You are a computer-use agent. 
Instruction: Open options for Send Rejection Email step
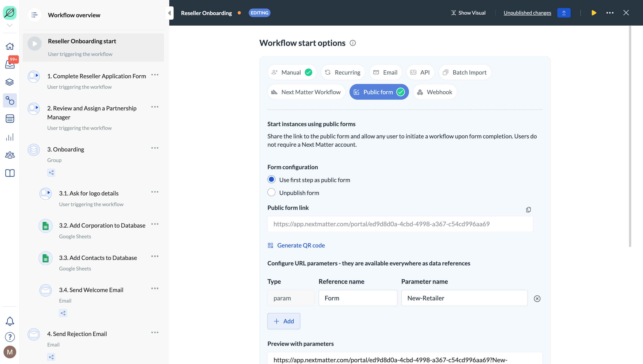click(x=155, y=333)
